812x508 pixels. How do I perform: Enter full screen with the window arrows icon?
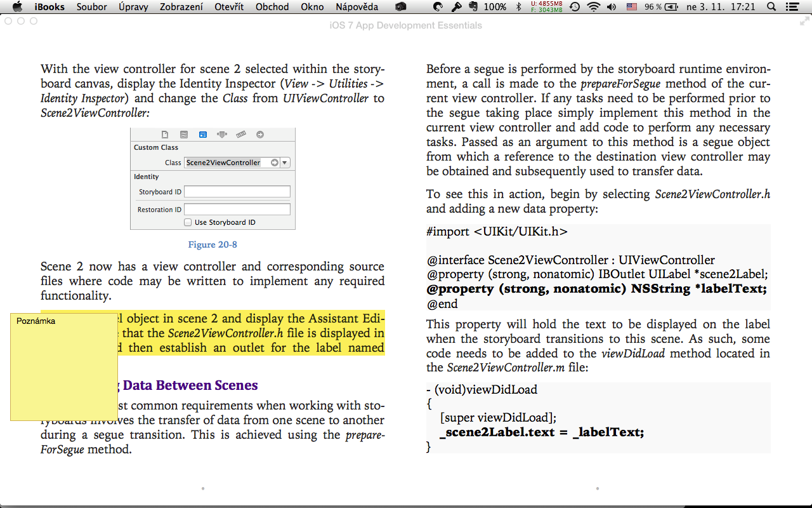click(x=804, y=21)
